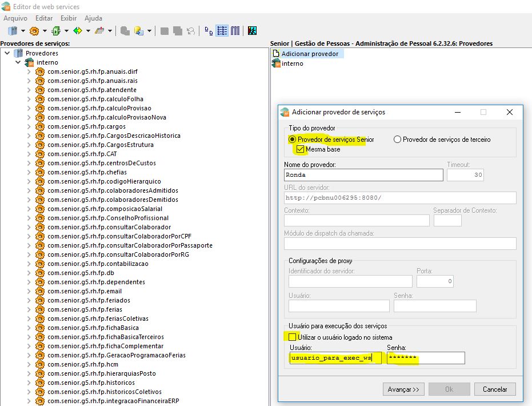The image size is (532, 406).
Task: Open the Arquivo menu
Action: 15,18
